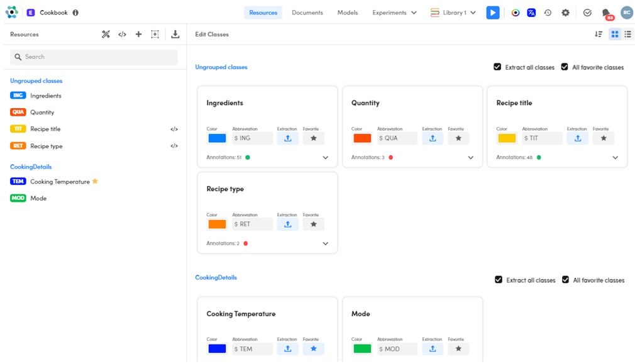Open the settings gear icon
The image size is (635, 364).
(565, 13)
